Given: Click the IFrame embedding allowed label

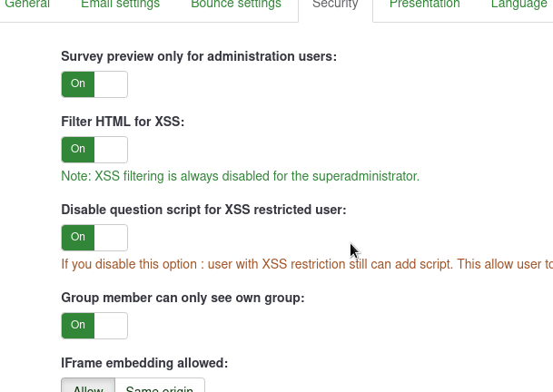Looking at the screenshot, I should (144, 363).
